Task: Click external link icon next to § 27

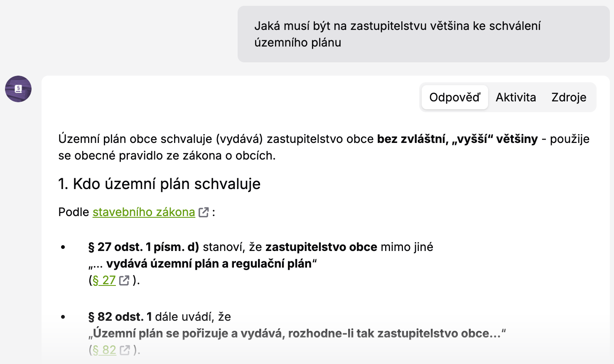Action: click(x=124, y=280)
